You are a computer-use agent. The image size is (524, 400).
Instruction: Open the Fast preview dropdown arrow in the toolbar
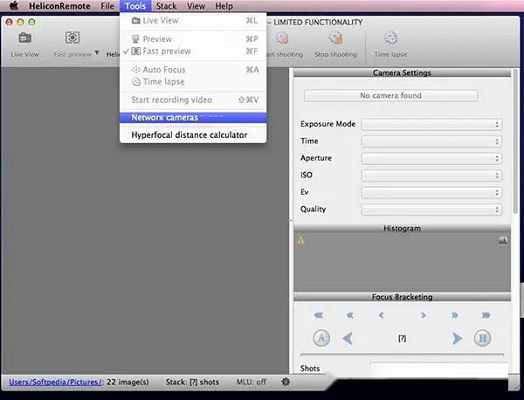(97, 53)
